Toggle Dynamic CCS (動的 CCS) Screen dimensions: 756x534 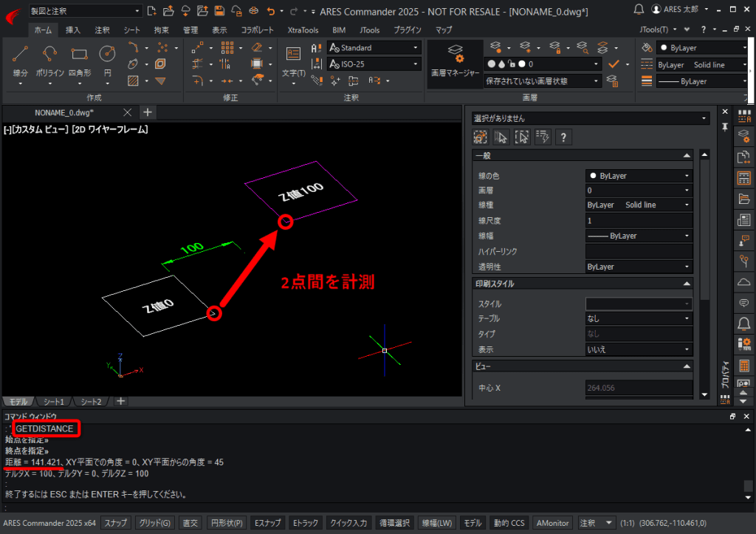pos(509,523)
